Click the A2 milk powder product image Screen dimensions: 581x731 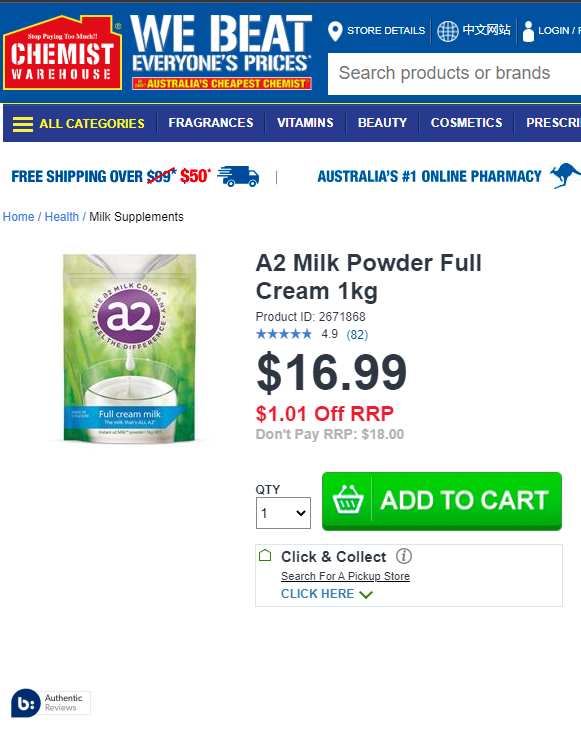[130, 348]
